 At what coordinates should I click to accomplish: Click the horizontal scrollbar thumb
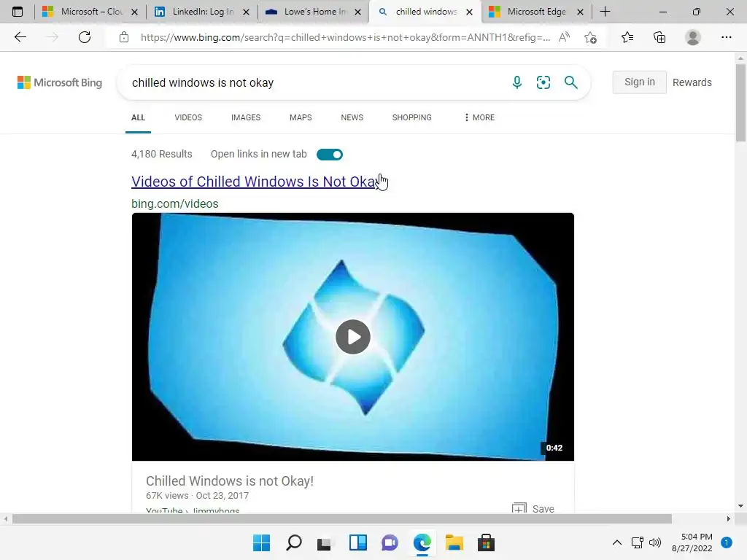coord(341,518)
